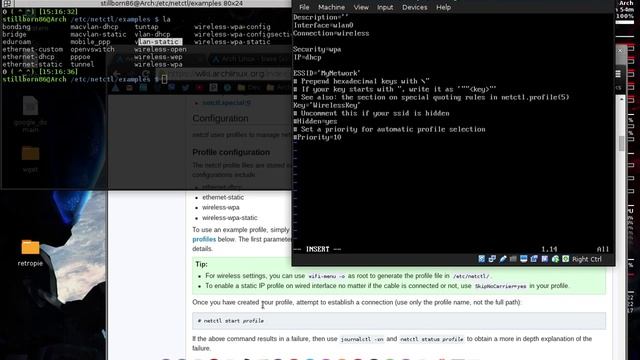The height and width of the screenshot is (360, 640).
Task: Open the File menu in VirtualBox
Action: [304, 7]
